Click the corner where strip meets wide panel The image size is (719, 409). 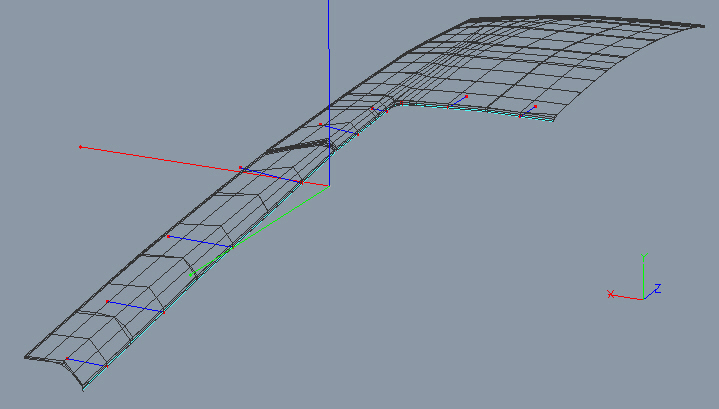coord(394,101)
